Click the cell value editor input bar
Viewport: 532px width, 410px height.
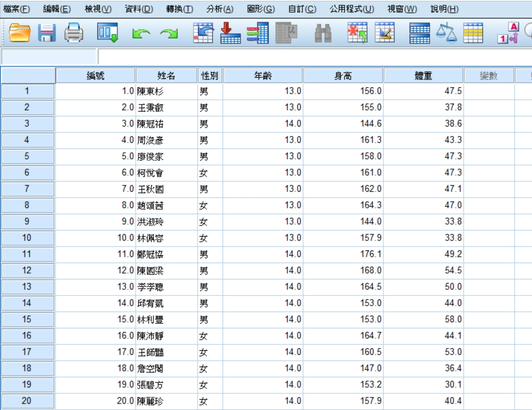pyautogui.click(x=313, y=57)
